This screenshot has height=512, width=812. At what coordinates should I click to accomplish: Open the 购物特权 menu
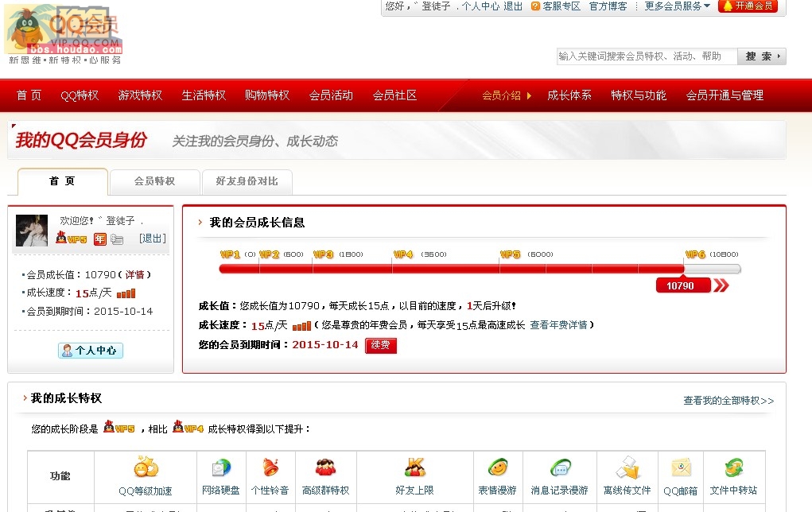pos(267,95)
